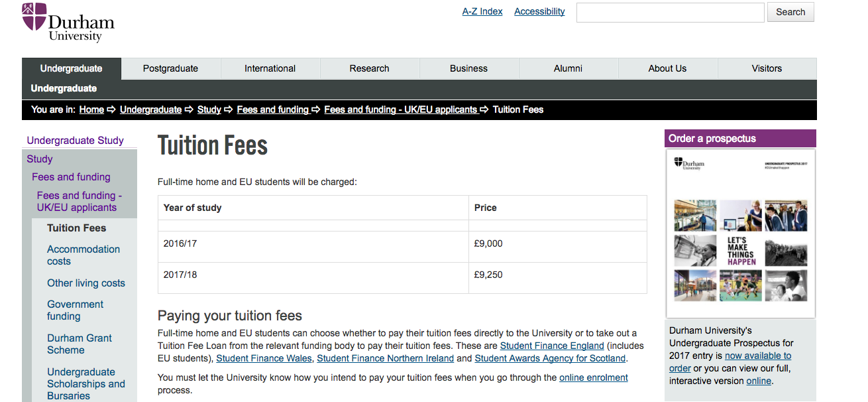Open the Business tab
This screenshot has height=402, width=868.
(469, 68)
